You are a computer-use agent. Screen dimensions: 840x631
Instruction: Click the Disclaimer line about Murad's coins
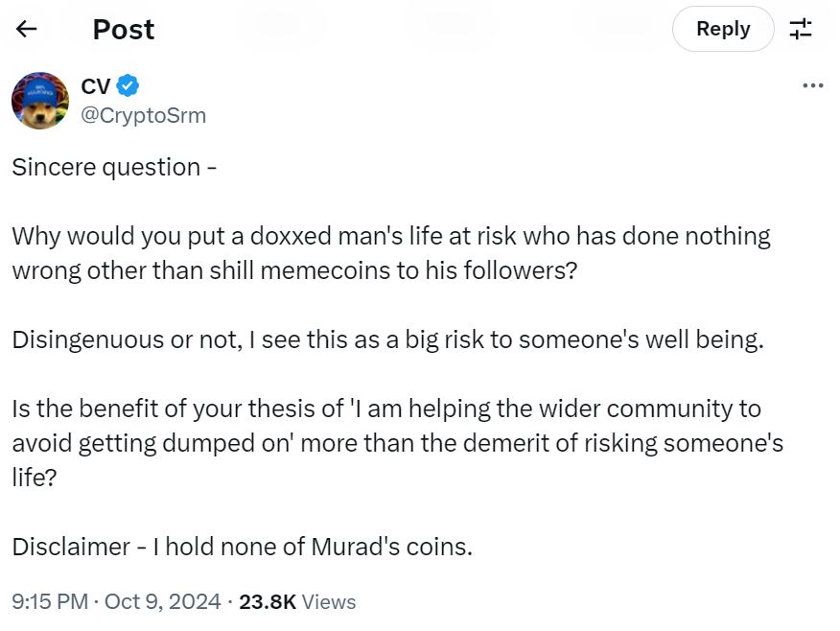[x=243, y=547]
